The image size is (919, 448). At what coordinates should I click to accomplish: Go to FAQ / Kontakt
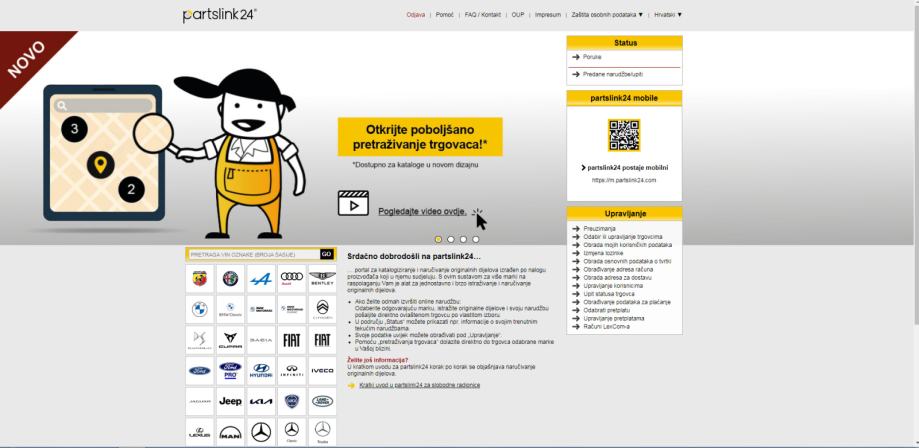(483, 15)
